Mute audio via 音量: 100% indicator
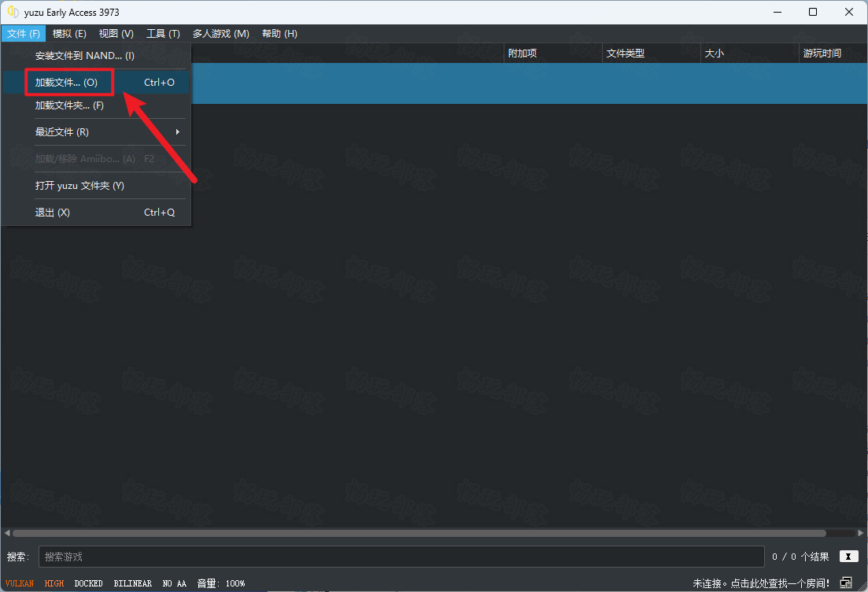The width and height of the screenshot is (868, 592). tap(221, 583)
